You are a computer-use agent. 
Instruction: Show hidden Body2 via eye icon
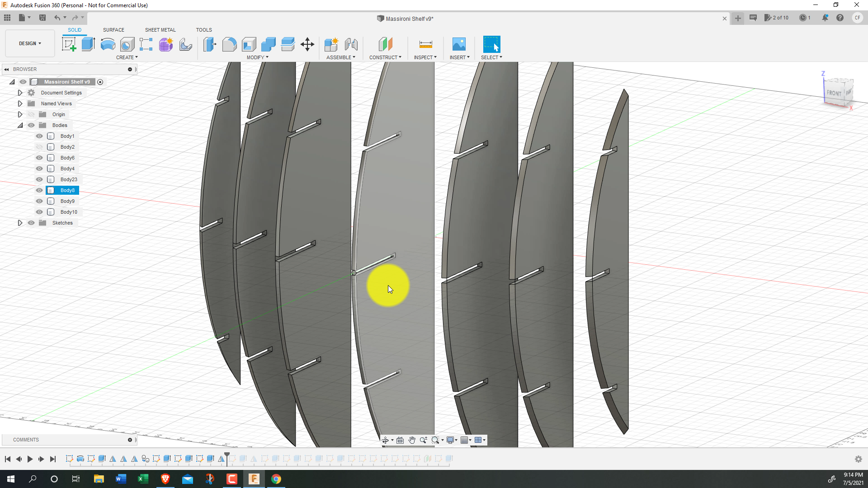39,147
